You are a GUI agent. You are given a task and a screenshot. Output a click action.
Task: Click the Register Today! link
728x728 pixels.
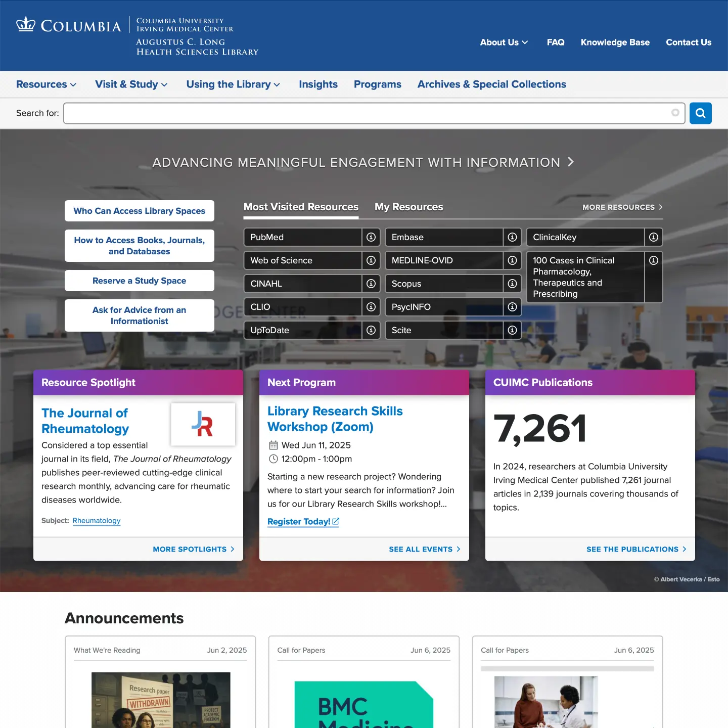click(x=303, y=522)
